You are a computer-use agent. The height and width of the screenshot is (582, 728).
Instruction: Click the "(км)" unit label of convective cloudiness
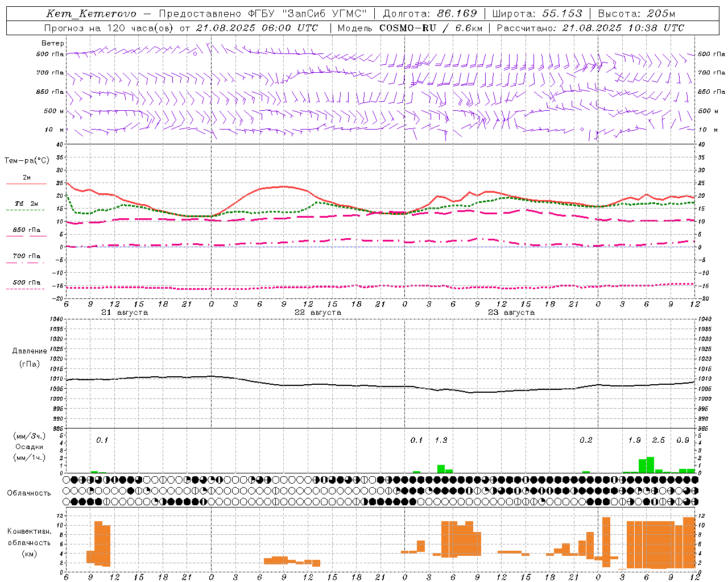[30, 554]
